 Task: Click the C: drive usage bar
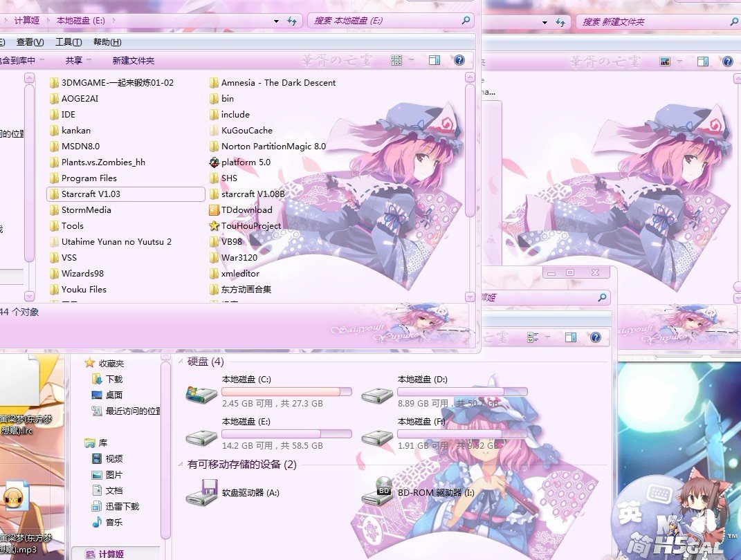(287, 392)
